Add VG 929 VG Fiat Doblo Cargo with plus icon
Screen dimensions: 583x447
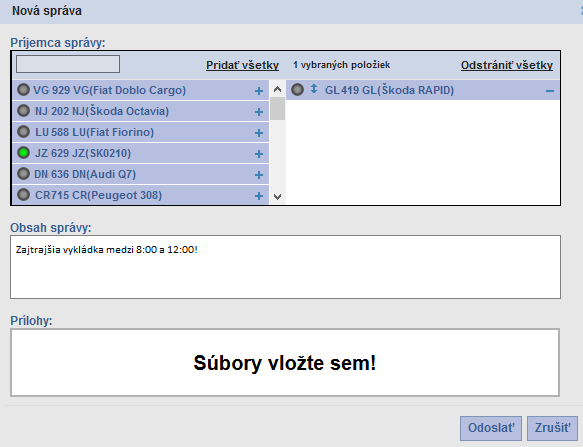259,91
